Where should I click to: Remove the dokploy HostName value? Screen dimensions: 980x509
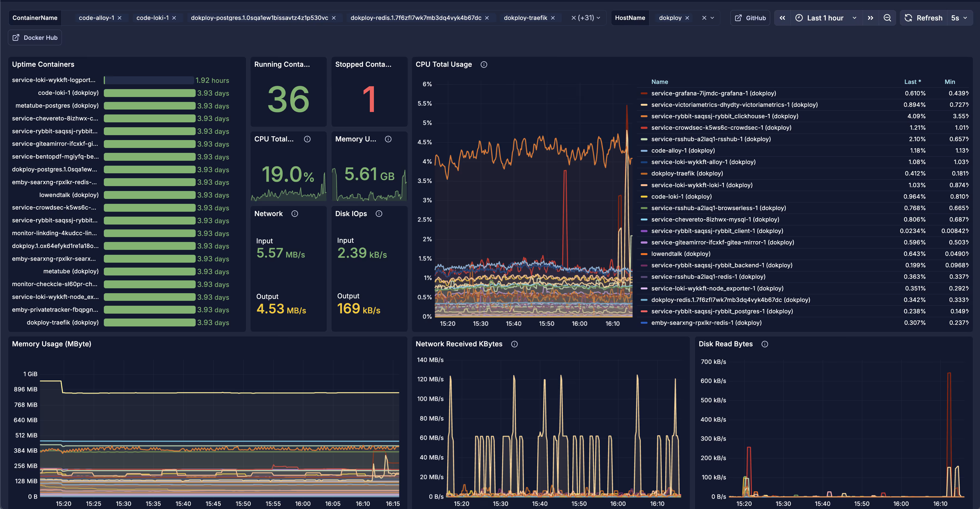pyautogui.click(x=687, y=18)
